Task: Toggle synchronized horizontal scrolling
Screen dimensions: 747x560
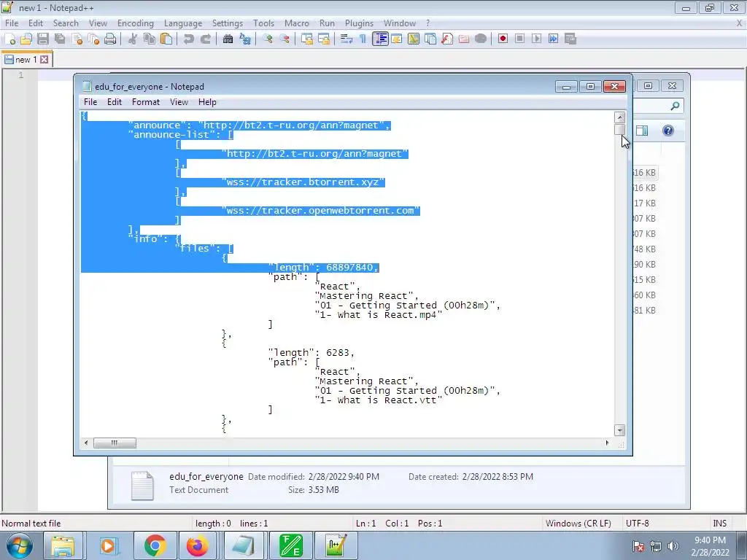Action: point(324,39)
